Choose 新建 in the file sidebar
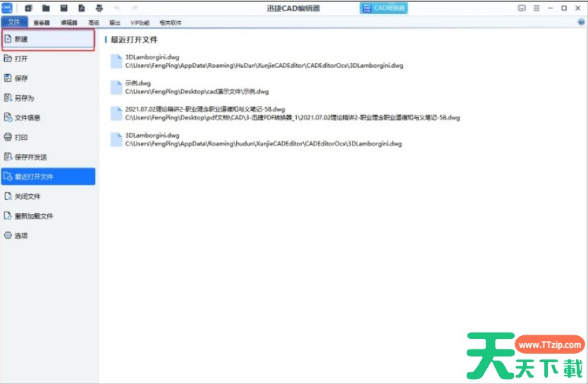Screen dimensions: 588x384 coord(48,39)
